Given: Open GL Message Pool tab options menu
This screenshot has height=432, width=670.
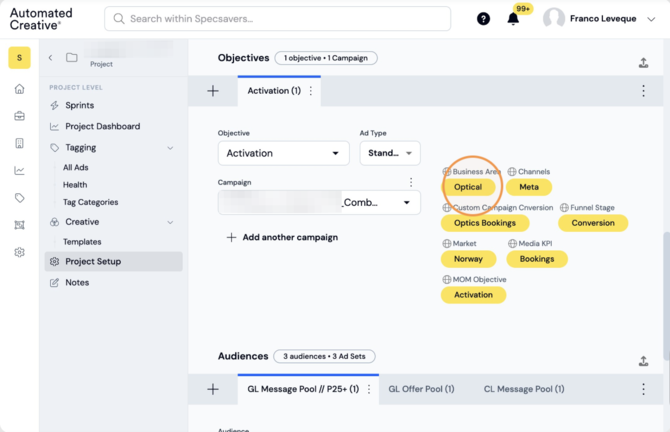Looking at the screenshot, I should (369, 389).
